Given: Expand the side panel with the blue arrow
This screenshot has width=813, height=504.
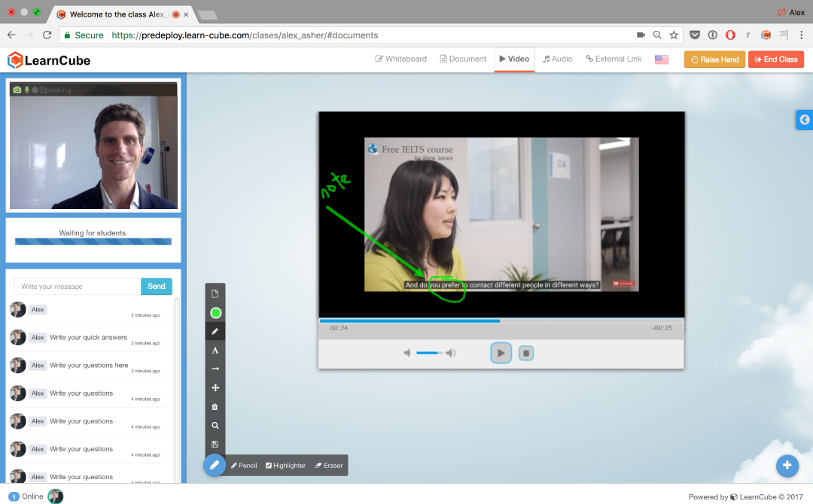Looking at the screenshot, I should pos(804,120).
